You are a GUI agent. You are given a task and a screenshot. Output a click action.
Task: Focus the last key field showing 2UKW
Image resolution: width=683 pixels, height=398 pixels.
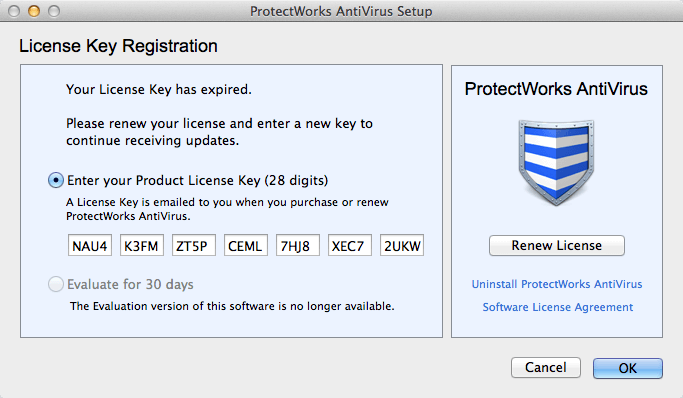click(402, 246)
